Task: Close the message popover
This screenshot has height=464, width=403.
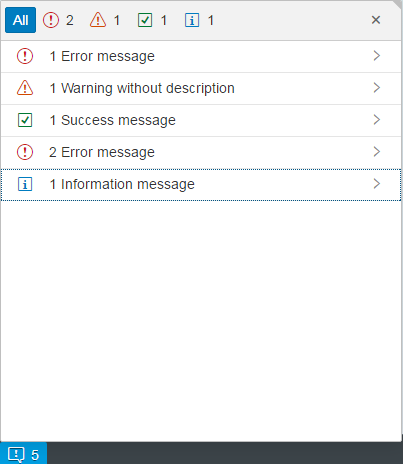Action: pos(376,20)
